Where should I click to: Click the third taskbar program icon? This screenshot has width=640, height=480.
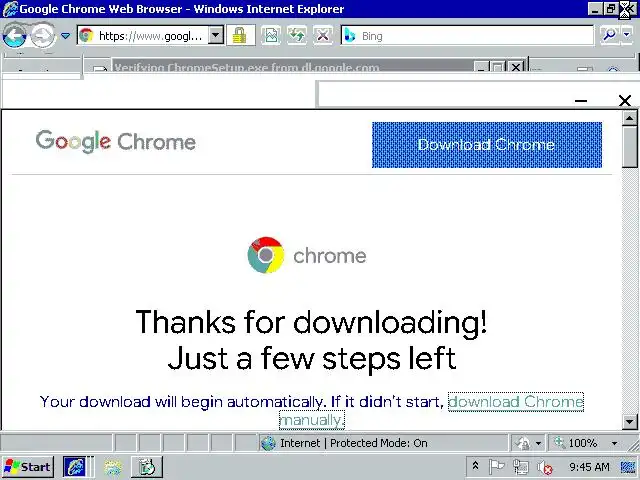147,467
